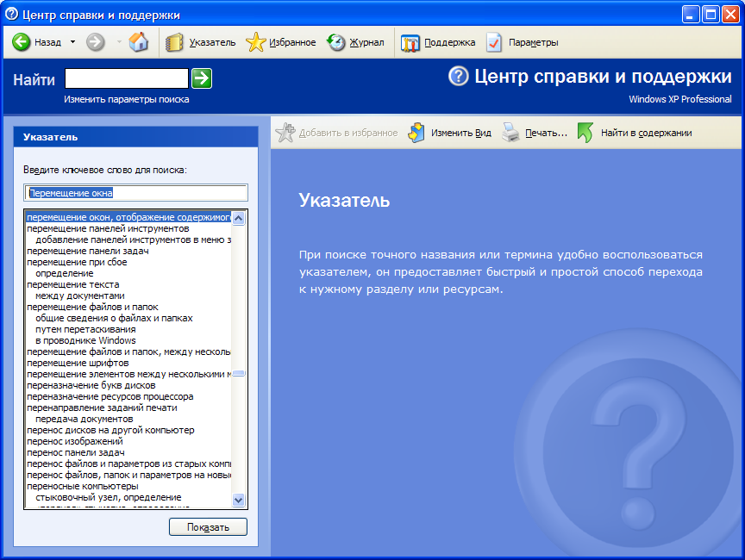Click the Параметры toolbar label
This screenshot has width=745, height=560.
[533, 42]
